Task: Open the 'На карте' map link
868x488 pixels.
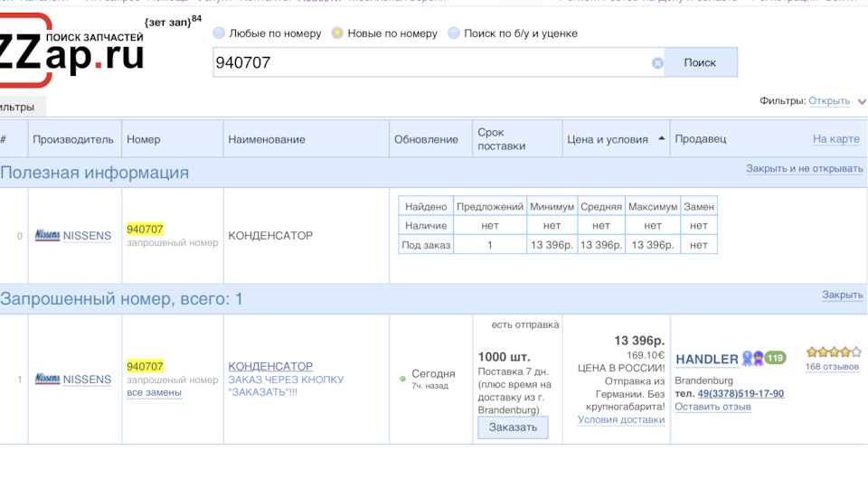Action: [x=835, y=139]
